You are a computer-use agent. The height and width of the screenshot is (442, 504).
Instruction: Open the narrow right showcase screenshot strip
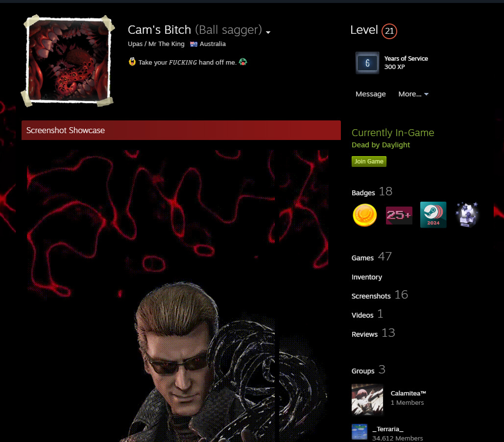(304, 296)
